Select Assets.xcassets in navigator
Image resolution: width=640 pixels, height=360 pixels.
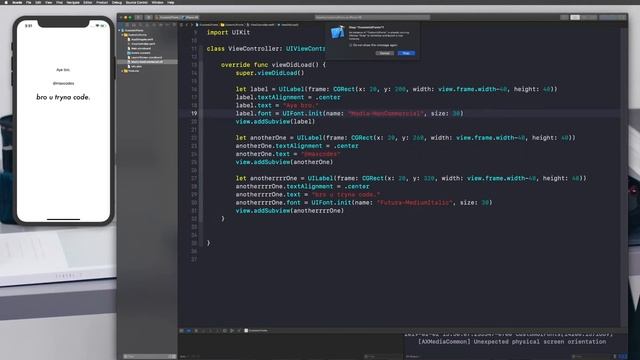pos(139,53)
